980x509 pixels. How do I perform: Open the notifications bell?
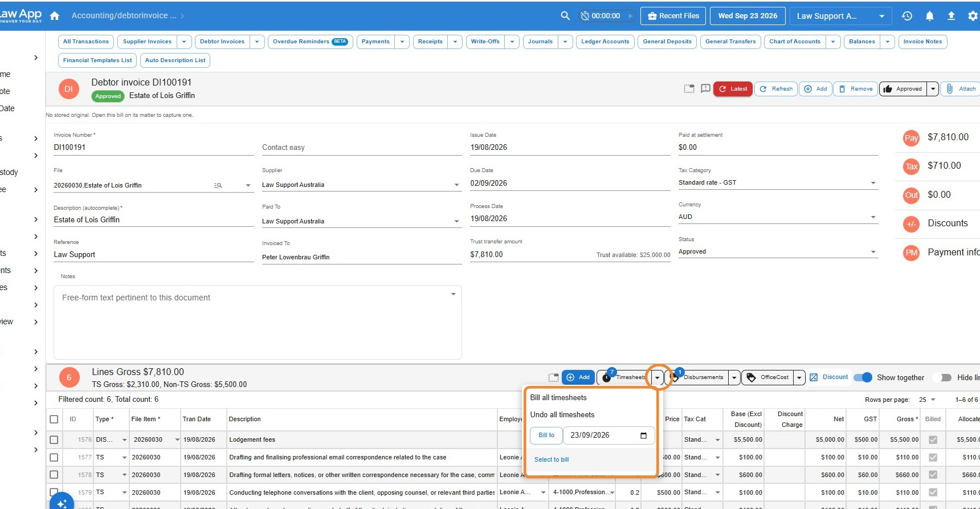[929, 16]
